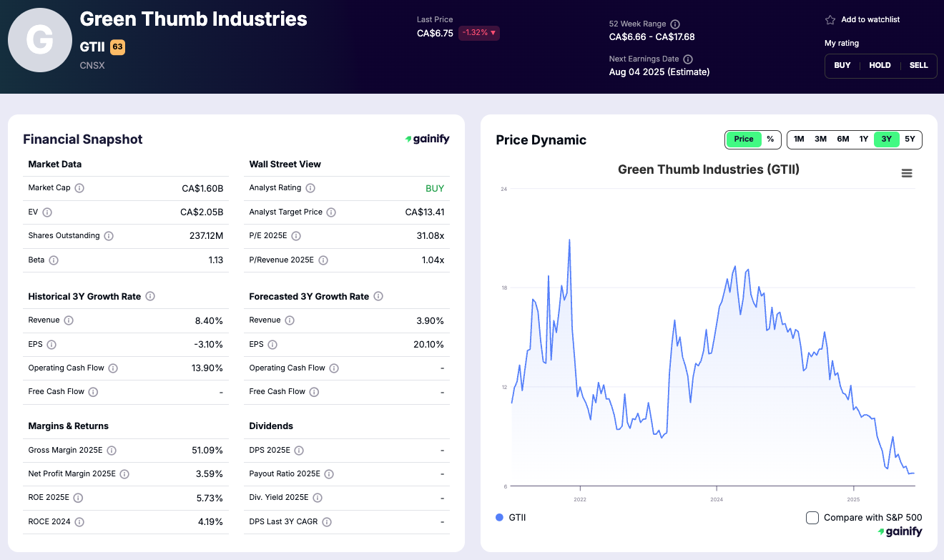Open info for P/Revenue 2025E
Viewport: 944px width, 560px height.
(x=323, y=260)
